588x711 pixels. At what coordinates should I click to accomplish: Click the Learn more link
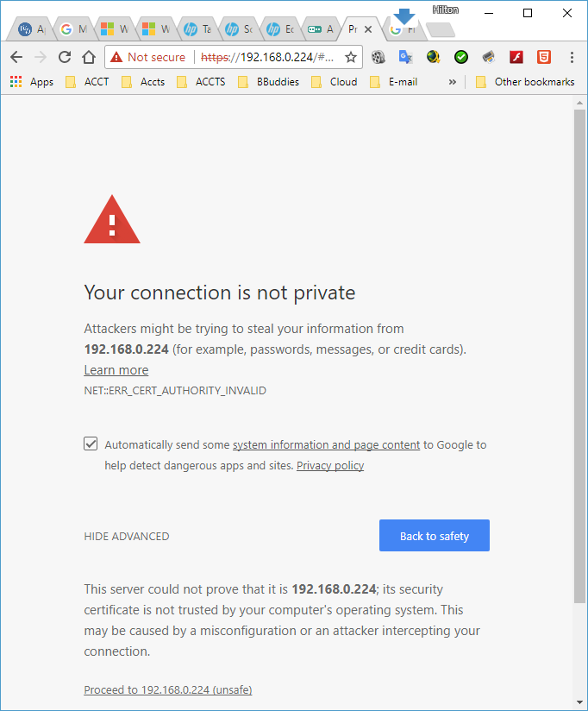(116, 370)
